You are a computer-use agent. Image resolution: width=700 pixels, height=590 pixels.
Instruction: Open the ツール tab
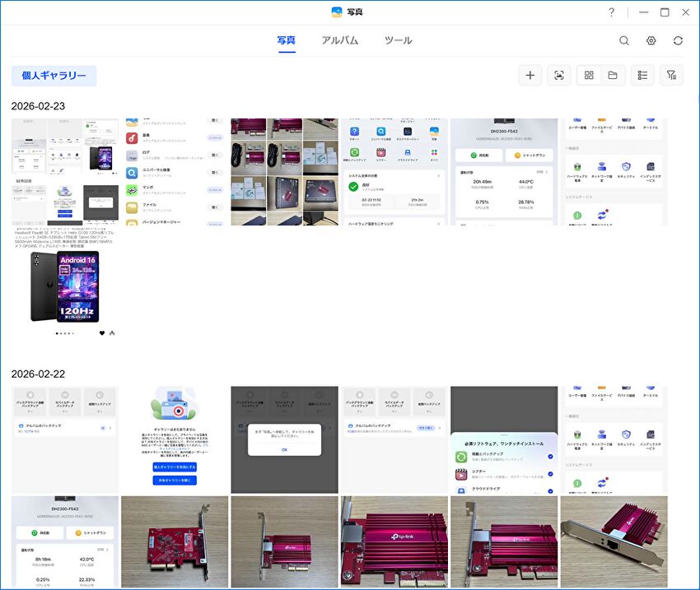pyautogui.click(x=399, y=40)
